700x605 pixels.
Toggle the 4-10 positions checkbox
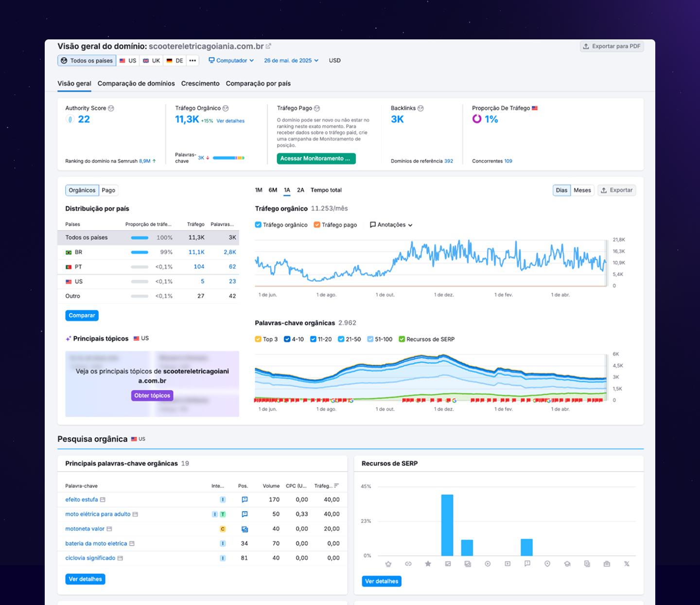point(287,339)
